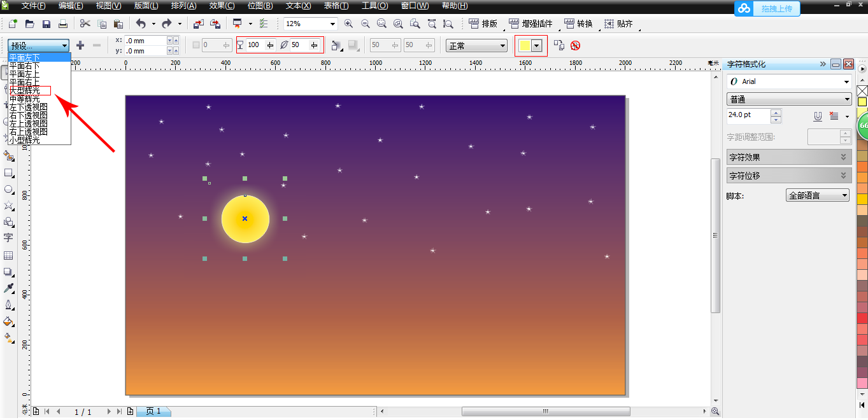Click the 贴齐 snap button

[618, 24]
